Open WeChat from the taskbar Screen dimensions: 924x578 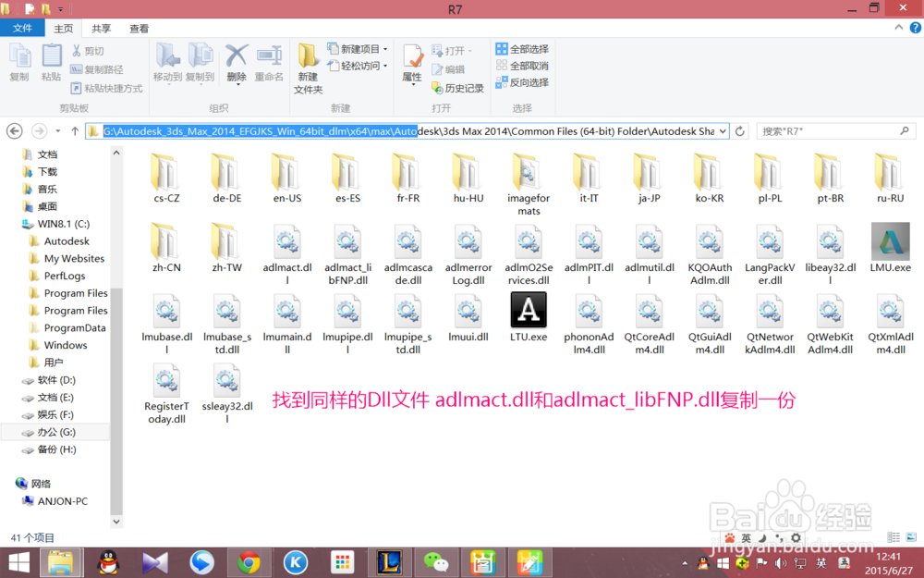(x=436, y=562)
